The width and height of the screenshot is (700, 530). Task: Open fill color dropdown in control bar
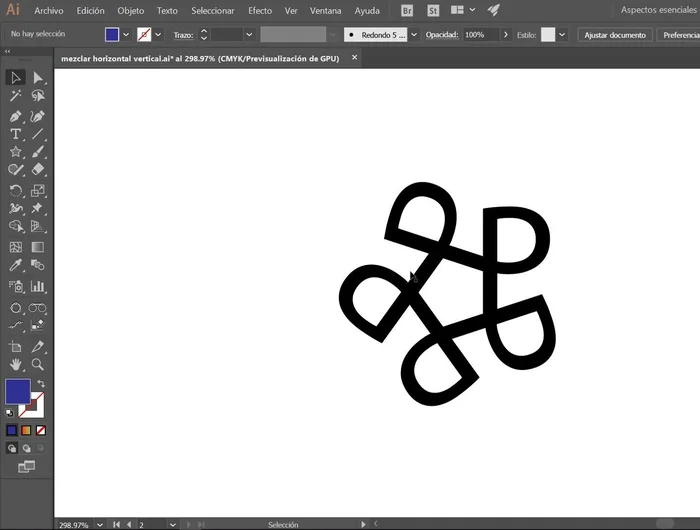tap(126, 35)
